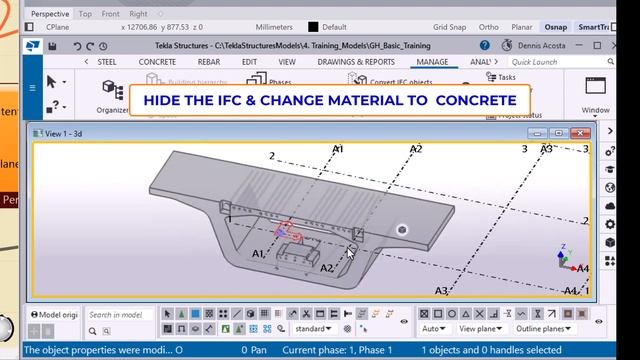Open the Tekla file menu logo
The height and width of the screenshot is (360, 640).
click(x=33, y=46)
